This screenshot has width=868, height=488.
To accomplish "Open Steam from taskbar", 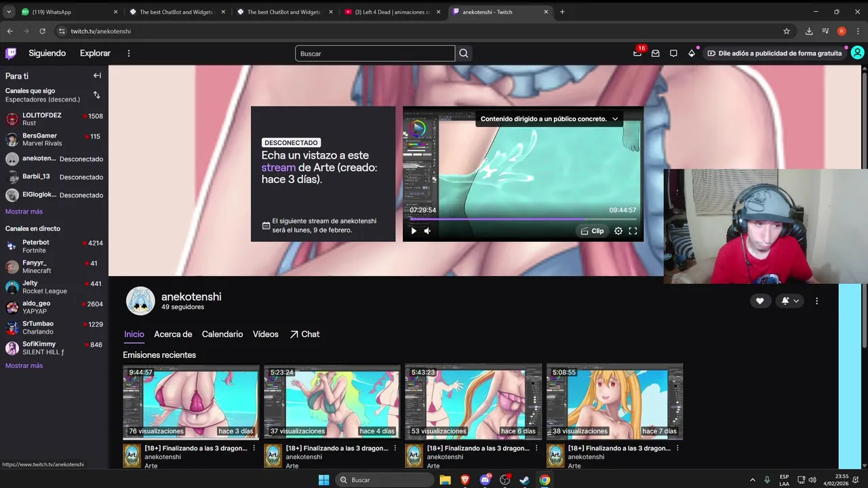I will [525, 480].
